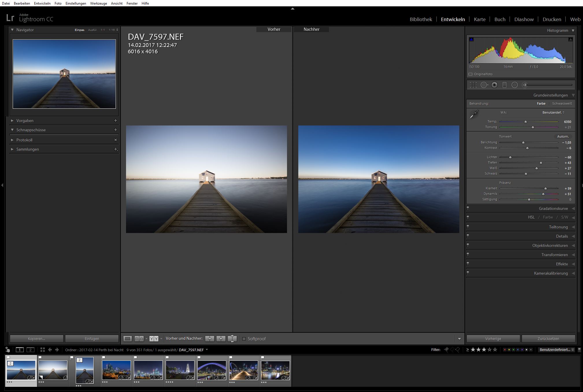Click the Kopieren... button

pos(36,339)
